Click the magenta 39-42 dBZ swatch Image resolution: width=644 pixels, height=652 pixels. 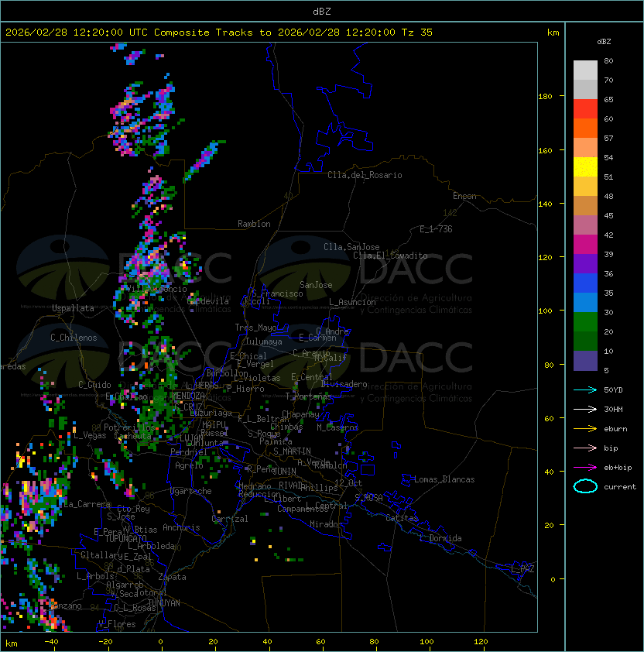point(585,245)
